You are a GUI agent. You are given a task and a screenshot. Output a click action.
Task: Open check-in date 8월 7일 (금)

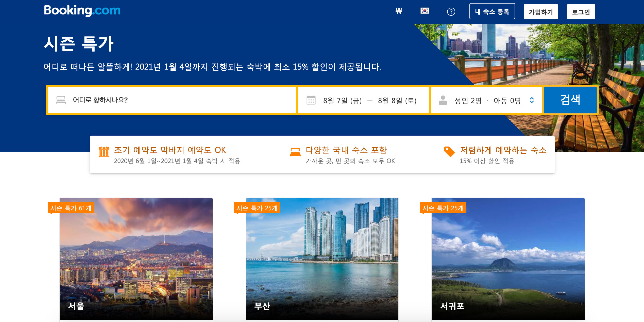point(342,101)
